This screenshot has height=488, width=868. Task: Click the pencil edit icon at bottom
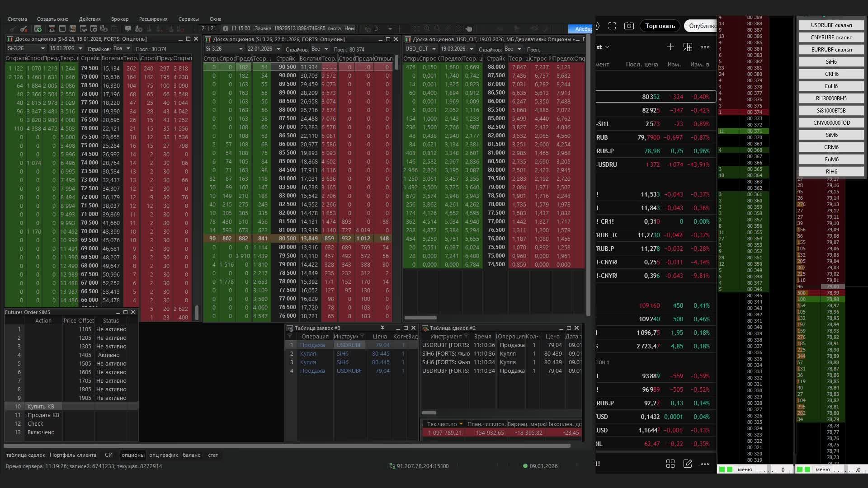pos(688,464)
